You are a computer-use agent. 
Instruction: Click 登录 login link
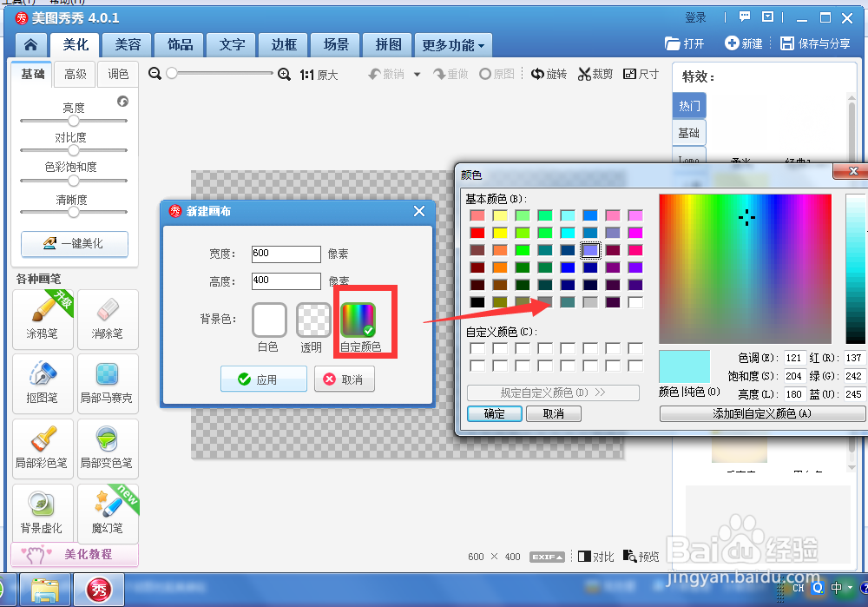(696, 17)
